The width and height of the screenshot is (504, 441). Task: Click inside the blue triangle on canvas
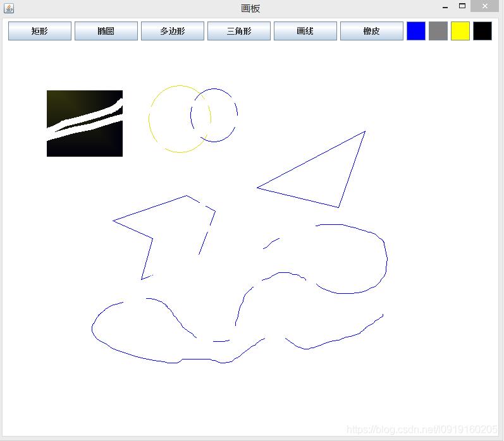click(321, 177)
